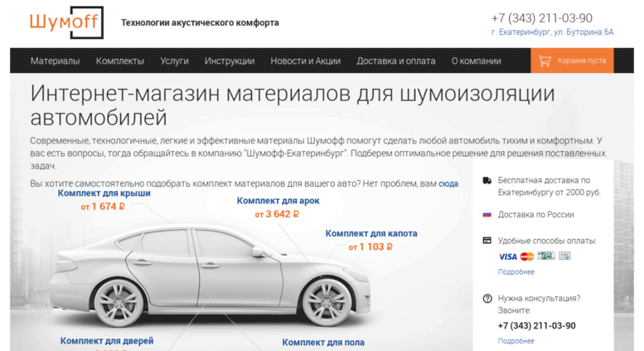
Task: Select Комплект для крыши
Action: [104, 193]
